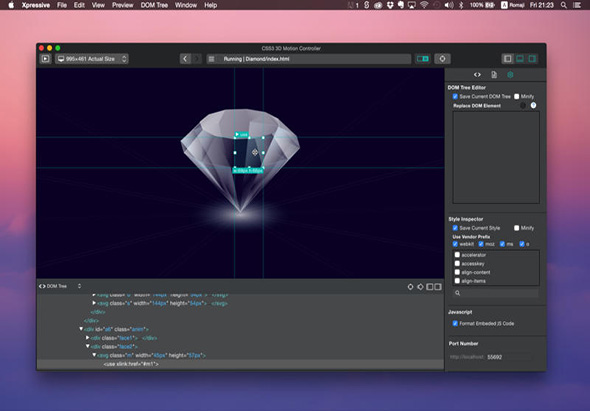590x411 pixels.
Task: Check the align-items property
Action: click(x=457, y=281)
